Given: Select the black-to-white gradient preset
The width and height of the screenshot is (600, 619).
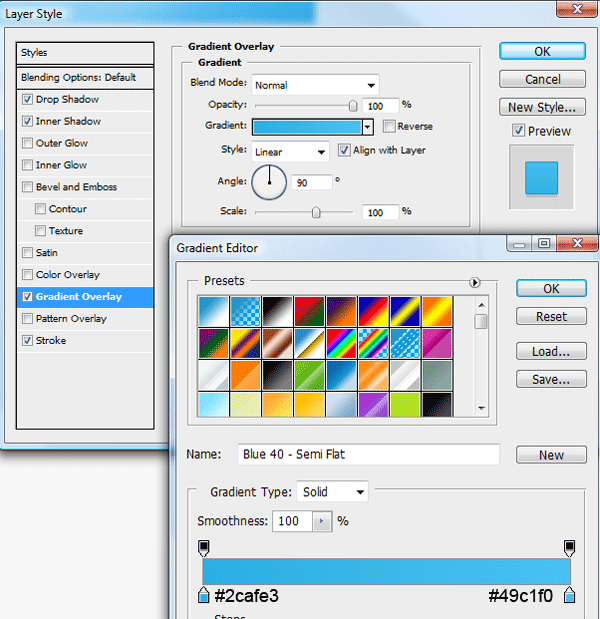Looking at the screenshot, I should pos(278,311).
